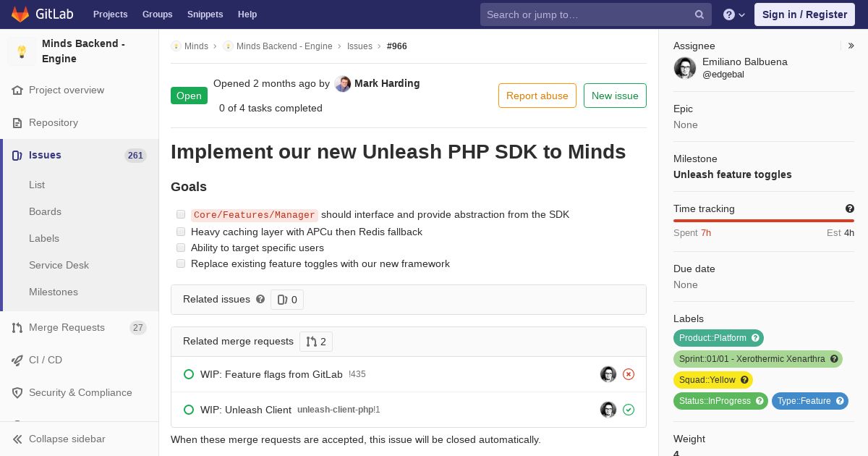Open the Mark Harding author link
Viewport: 868px width, 456px height.
(387, 83)
